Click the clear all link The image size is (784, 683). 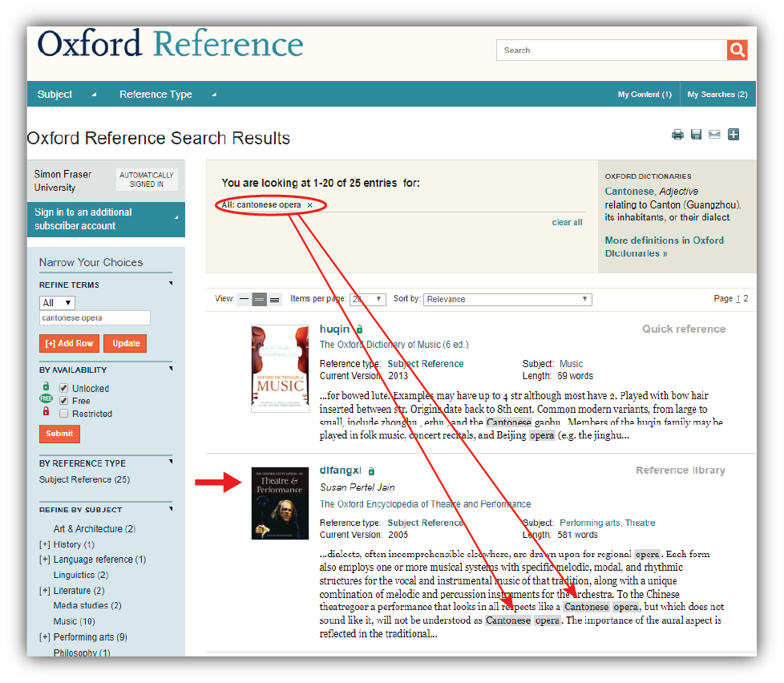pyautogui.click(x=567, y=222)
